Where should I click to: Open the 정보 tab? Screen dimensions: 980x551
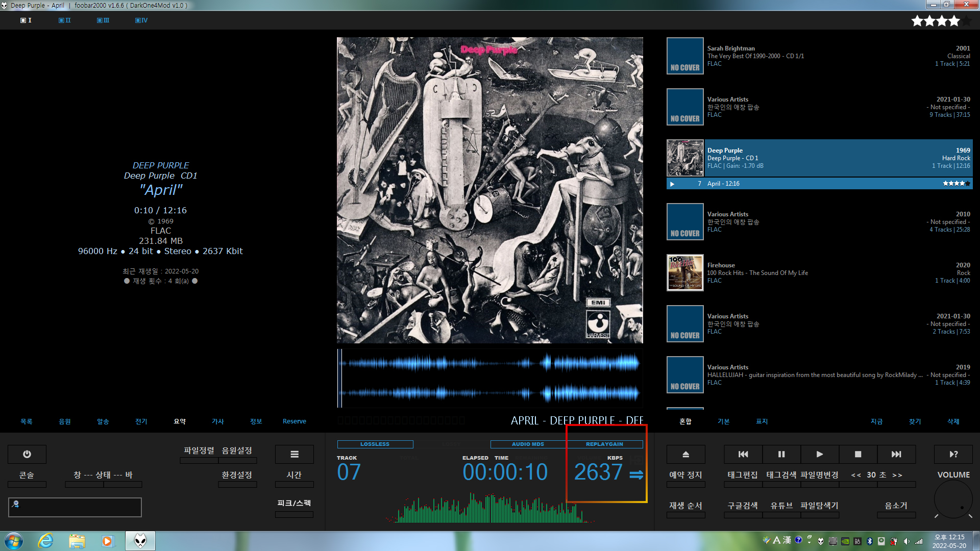[x=256, y=421]
